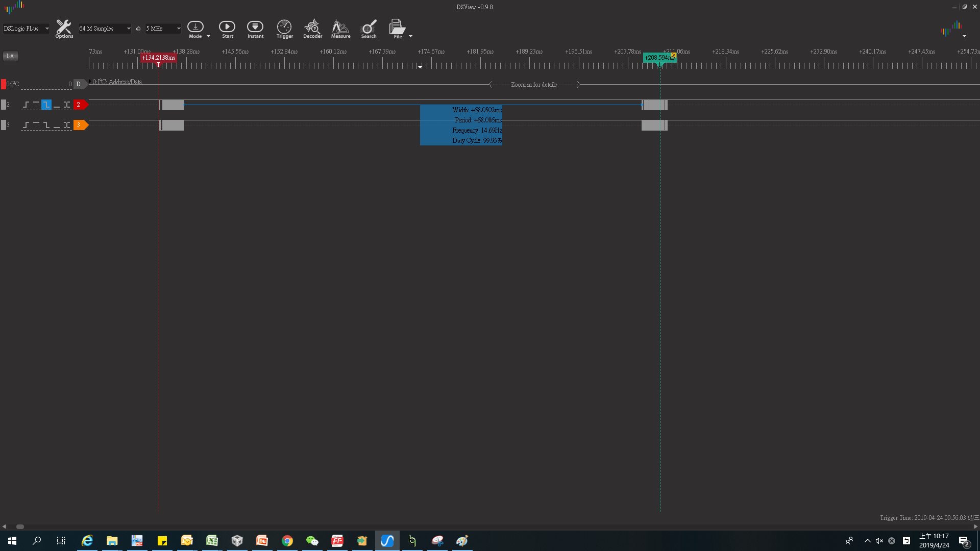The height and width of the screenshot is (551, 980).
Task: Click the green +208.594ms cursor flag
Action: [x=658, y=58]
